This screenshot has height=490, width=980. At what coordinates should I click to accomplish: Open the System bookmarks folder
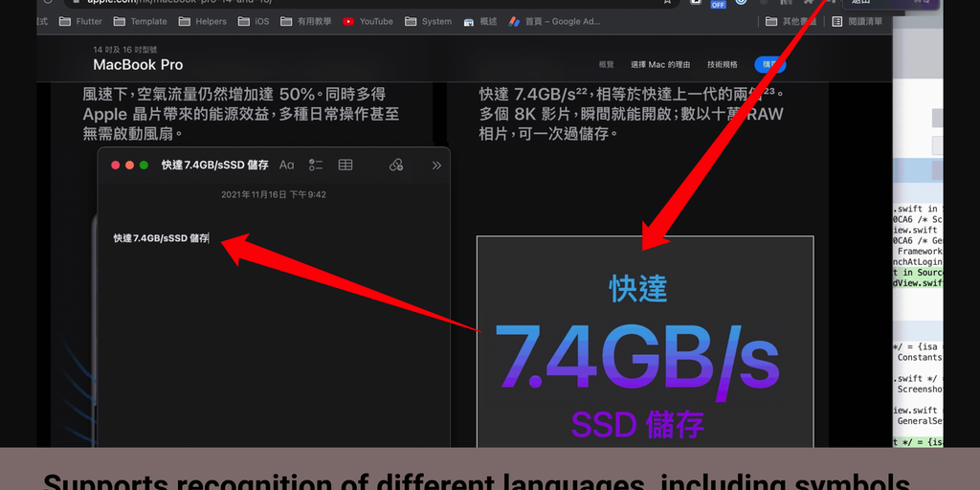(x=428, y=21)
